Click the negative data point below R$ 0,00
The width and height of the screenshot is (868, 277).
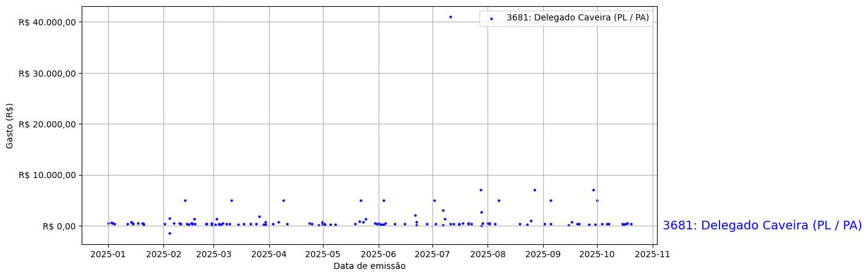coord(170,233)
